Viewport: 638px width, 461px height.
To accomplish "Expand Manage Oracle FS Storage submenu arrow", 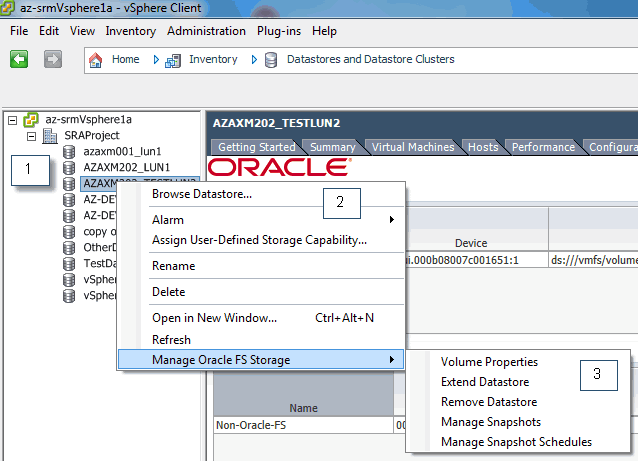I will tap(391, 360).
